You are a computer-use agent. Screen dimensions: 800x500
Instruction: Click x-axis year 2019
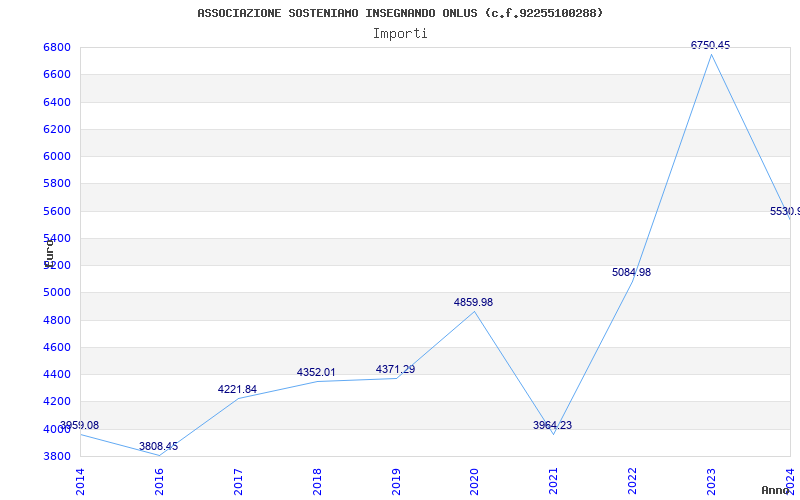point(395,482)
